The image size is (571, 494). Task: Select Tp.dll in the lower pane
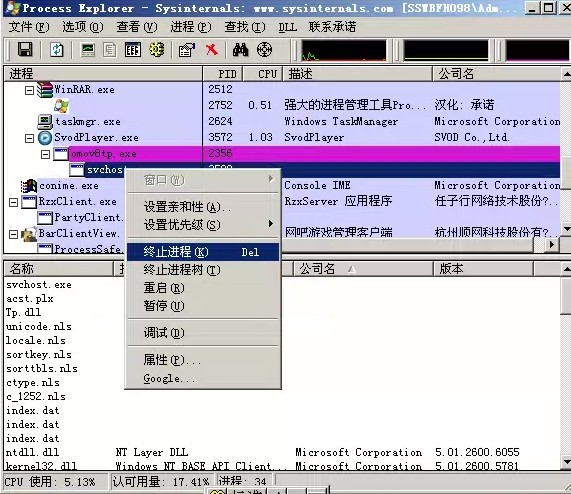click(23, 312)
